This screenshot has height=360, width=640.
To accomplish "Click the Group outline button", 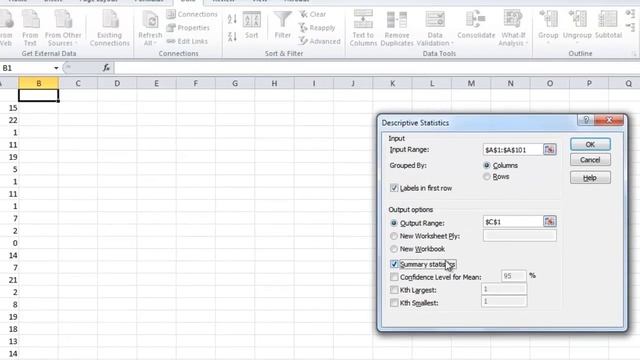I will click(x=548, y=27).
